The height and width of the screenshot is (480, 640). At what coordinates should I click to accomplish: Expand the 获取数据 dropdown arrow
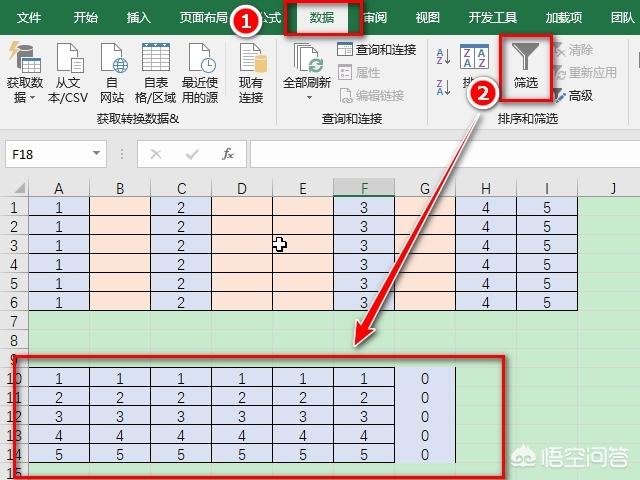[32, 98]
